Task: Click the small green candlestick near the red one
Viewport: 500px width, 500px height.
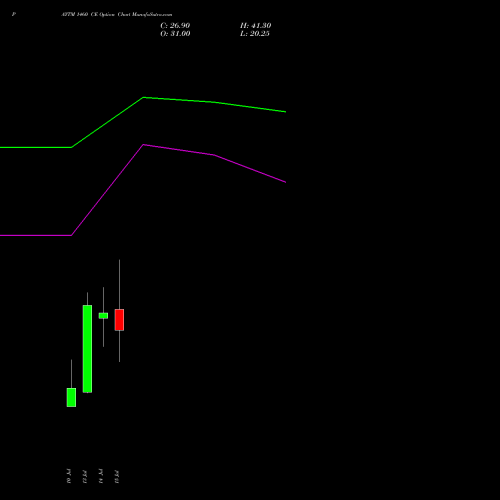Action: pyautogui.click(x=103, y=316)
